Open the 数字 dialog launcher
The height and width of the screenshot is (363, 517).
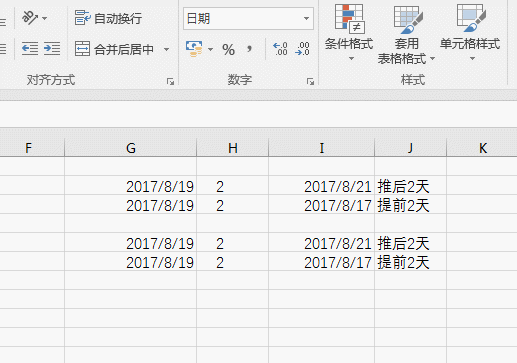pyautogui.click(x=310, y=81)
